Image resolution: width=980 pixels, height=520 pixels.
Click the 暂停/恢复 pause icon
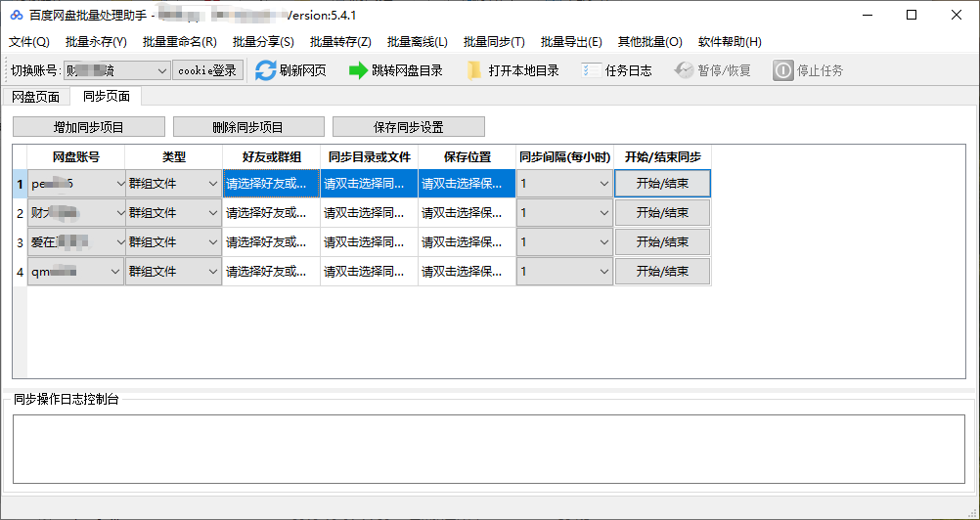pyautogui.click(x=685, y=70)
